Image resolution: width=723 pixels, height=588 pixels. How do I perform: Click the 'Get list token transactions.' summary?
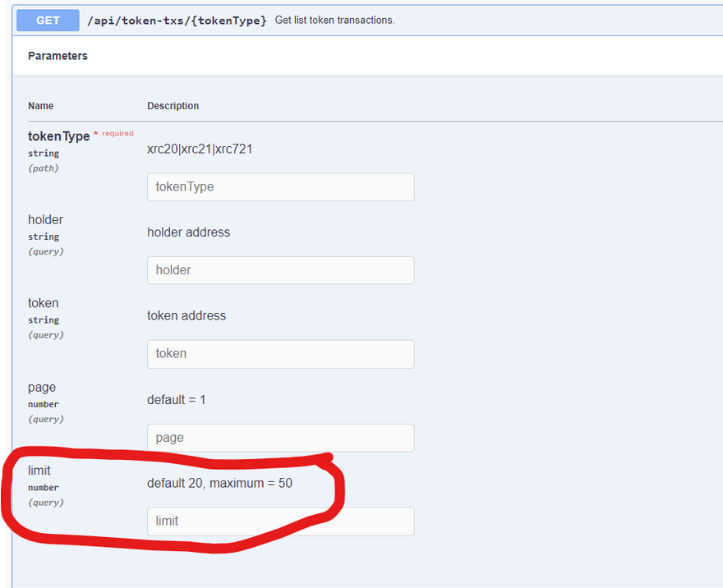click(334, 20)
